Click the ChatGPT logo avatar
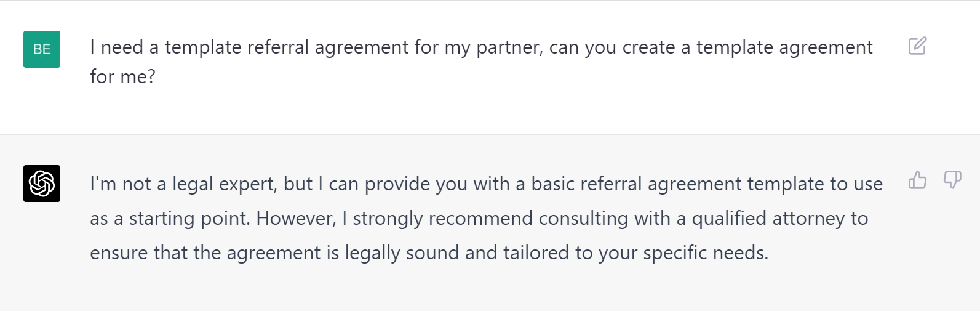 tap(42, 184)
